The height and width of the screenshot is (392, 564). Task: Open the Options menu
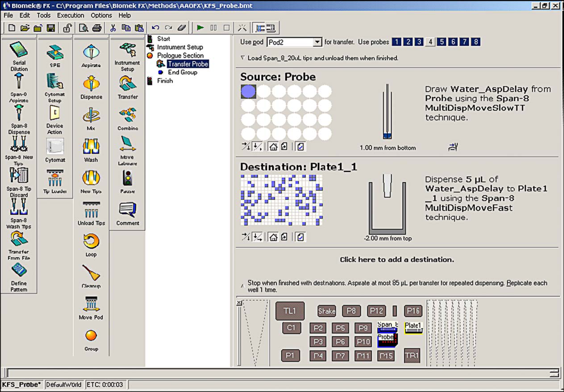(x=101, y=15)
